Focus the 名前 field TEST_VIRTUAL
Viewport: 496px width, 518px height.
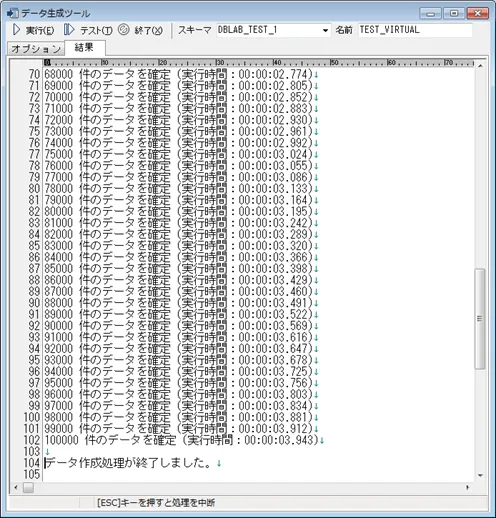click(415, 30)
